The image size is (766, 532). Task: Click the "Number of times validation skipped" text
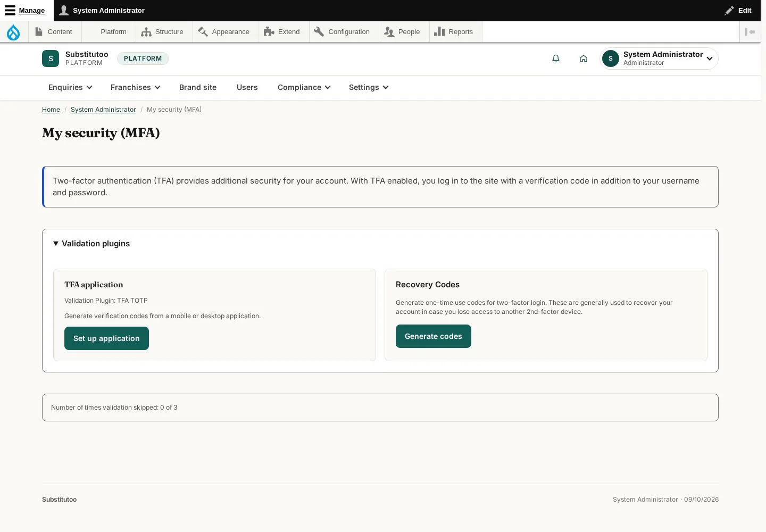[x=114, y=408]
